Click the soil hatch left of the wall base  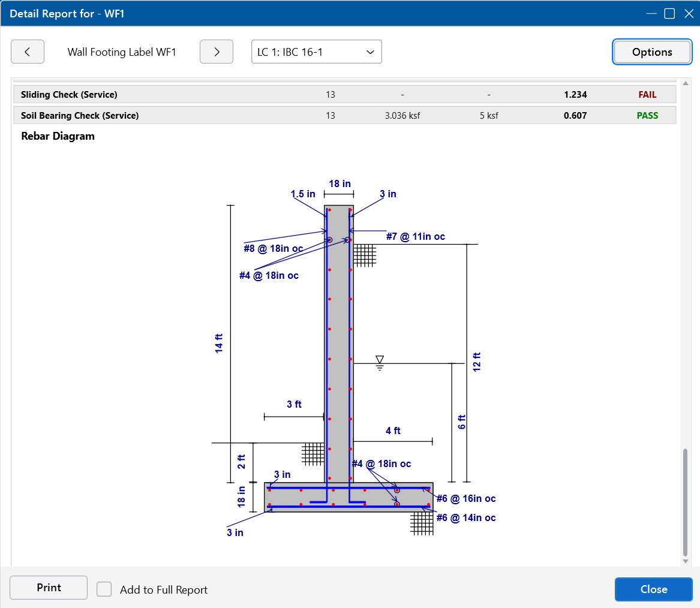coord(313,454)
